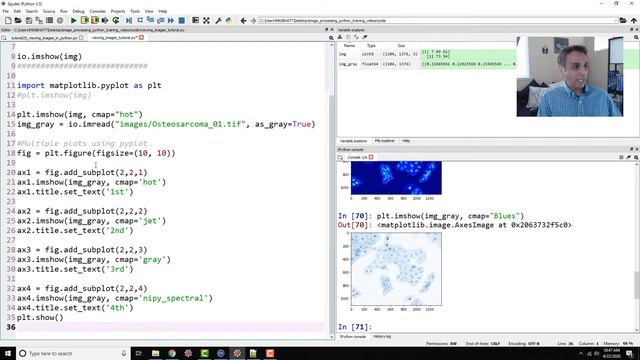640x360 pixels.
Task: Run cell and advance icon
Action: [x=95, y=20]
